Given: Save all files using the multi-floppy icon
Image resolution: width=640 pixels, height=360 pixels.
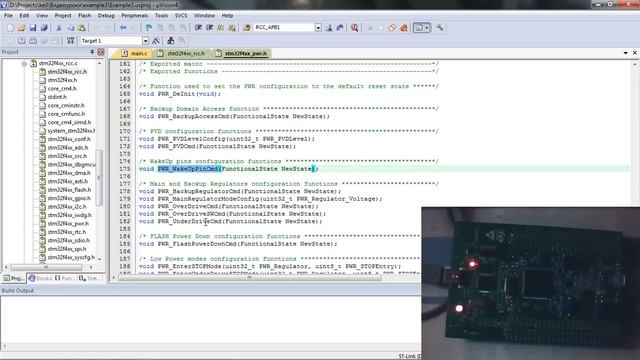Looking at the screenshot, I should [x=44, y=28].
